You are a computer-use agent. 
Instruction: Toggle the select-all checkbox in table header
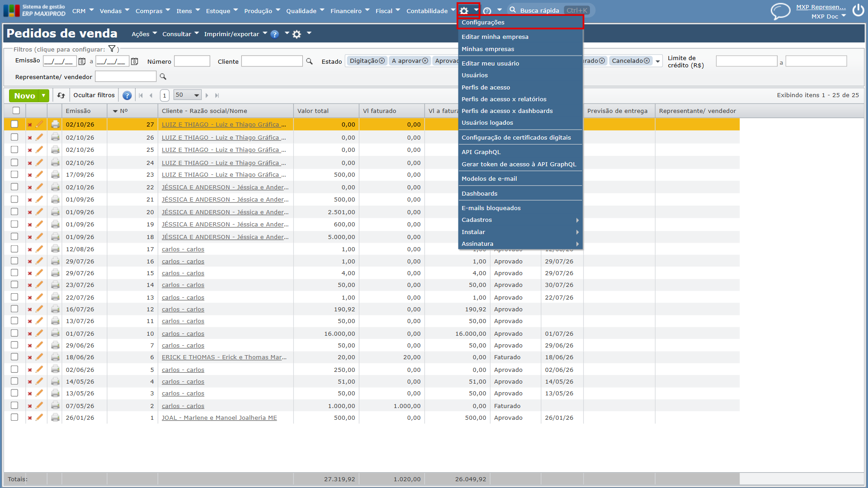(x=16, y=111)
